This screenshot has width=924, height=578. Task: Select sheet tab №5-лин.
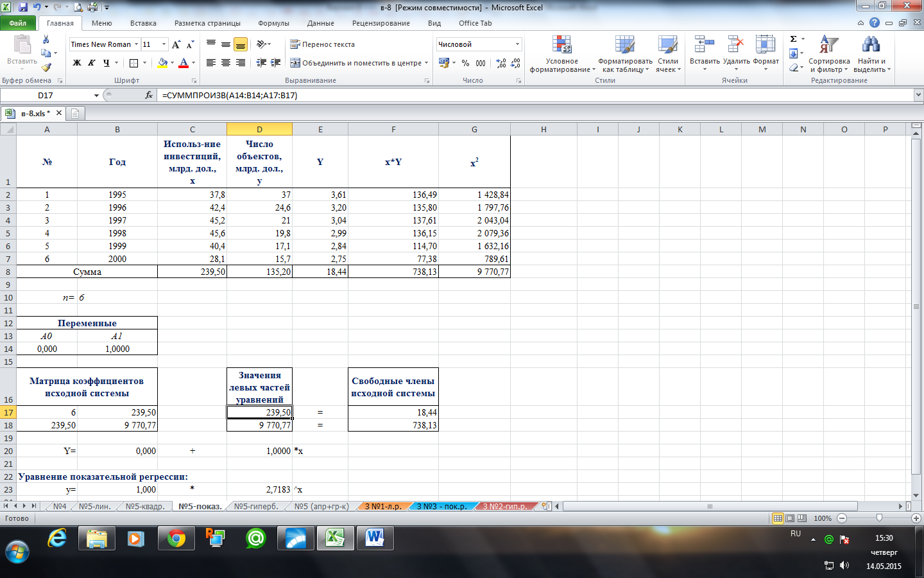coord(95,506)
